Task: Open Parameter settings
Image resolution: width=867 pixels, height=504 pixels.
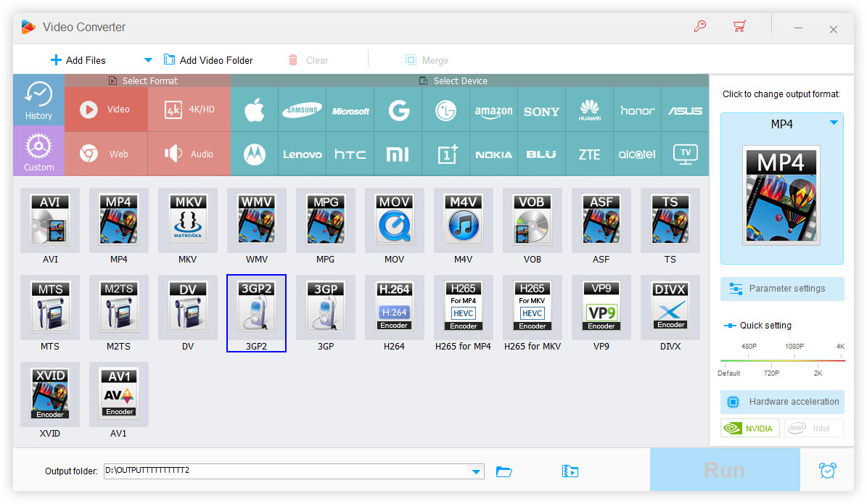Action: click(782, 289)
